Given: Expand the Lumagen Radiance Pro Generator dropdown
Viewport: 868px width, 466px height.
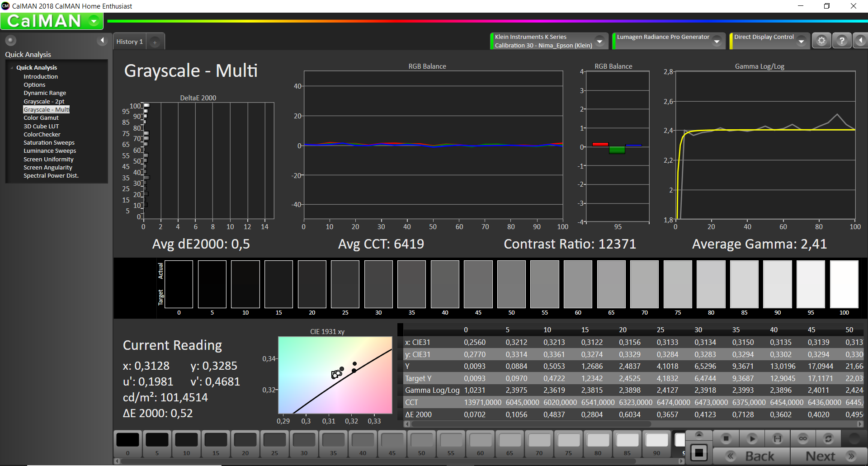Looking at the screenshot, I should tap(717, 41).
